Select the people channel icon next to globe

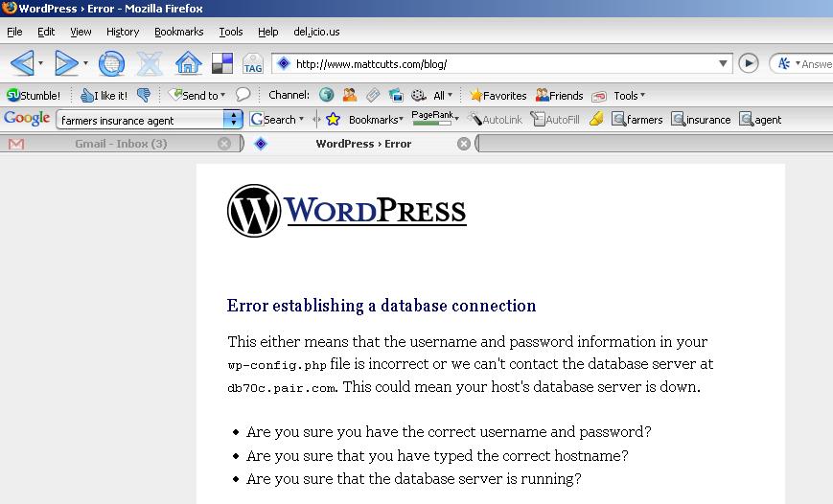point(350,95)
